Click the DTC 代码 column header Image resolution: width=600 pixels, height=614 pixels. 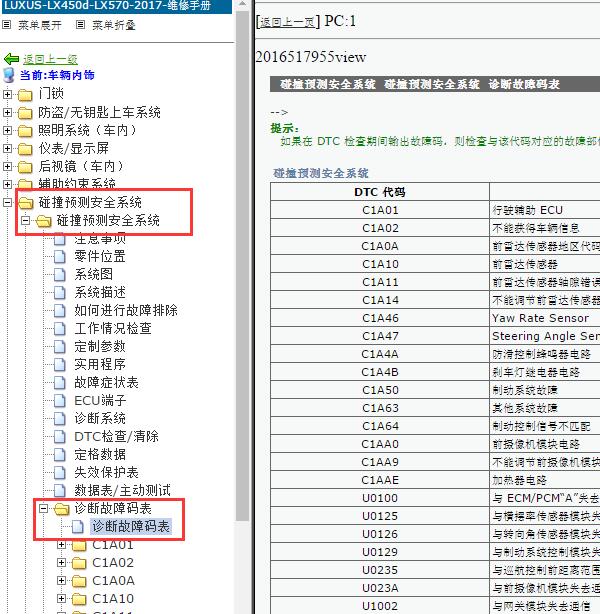380,192
